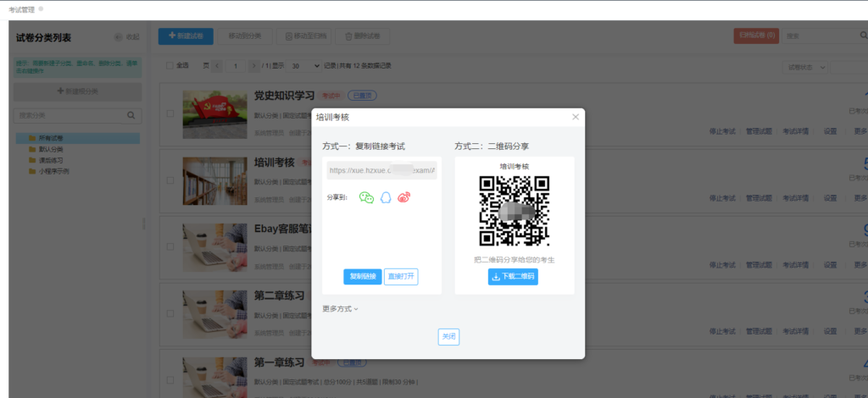The height and width of the screenshot is (398, 868).
Task: Click the 复制链接 button
Action: pyautogui.click(x=363, y=276)
